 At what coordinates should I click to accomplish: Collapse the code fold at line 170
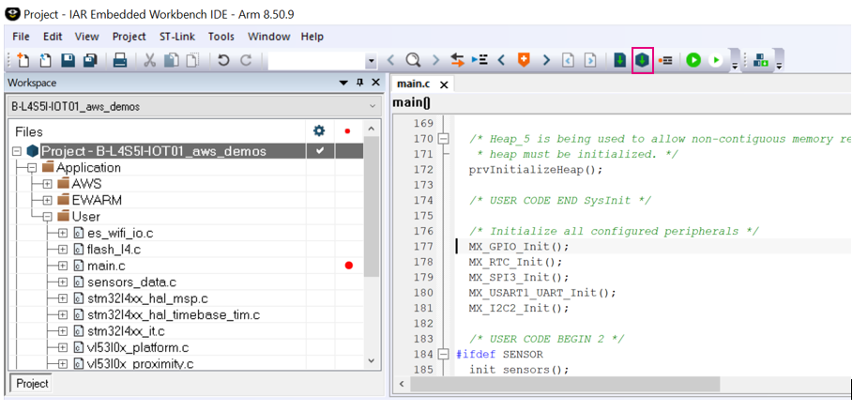pos(443,139)
